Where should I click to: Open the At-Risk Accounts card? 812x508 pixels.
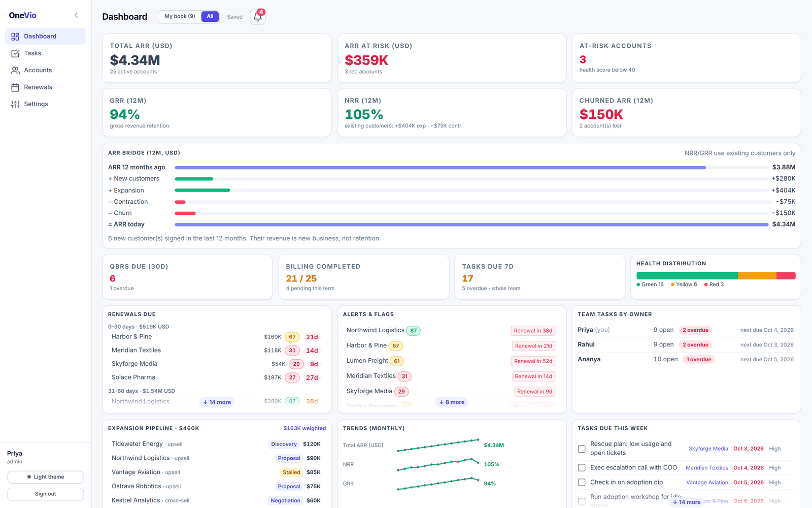pos(686,58)
